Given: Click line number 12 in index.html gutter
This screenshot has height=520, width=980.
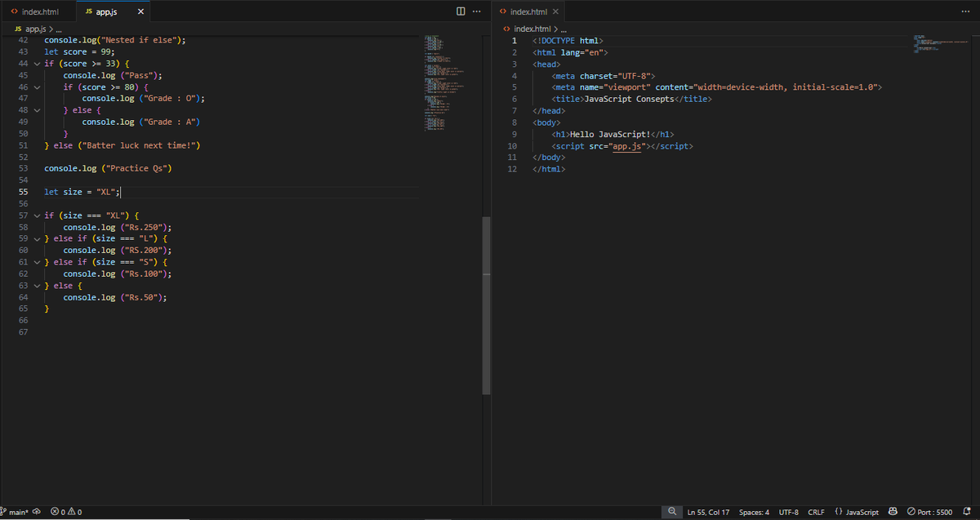Looking at the screenshot, I should point(512,169).
